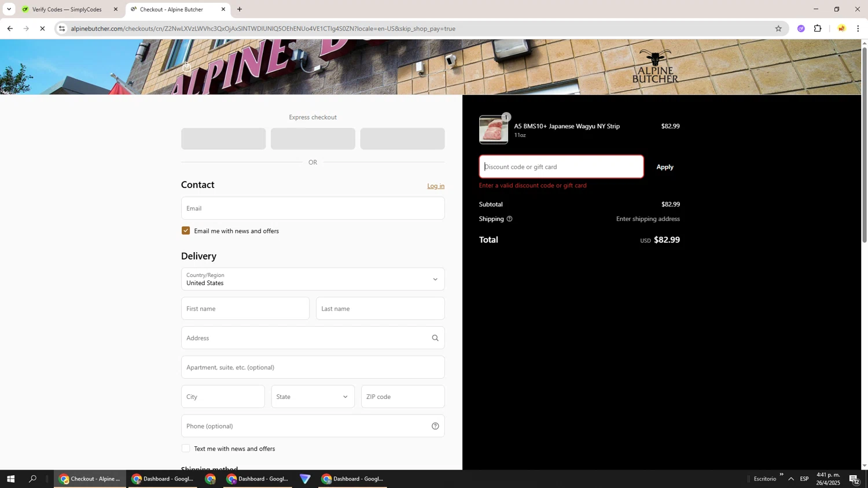Click the third express checkout button
Viewport: 868px width, 488px height.
[x=403, y=139]
